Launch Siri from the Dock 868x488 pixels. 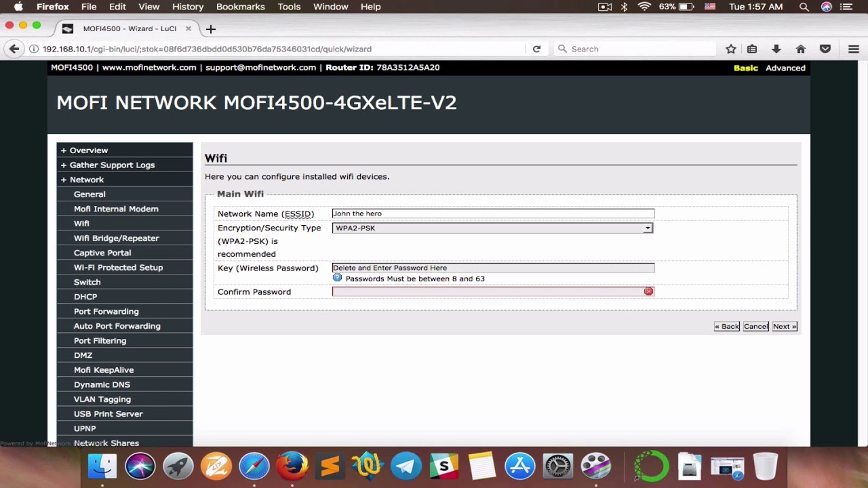point(140,466)
